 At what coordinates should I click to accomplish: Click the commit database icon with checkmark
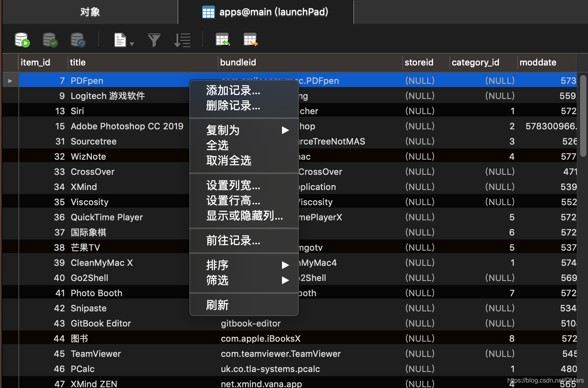tap(50, 40)
